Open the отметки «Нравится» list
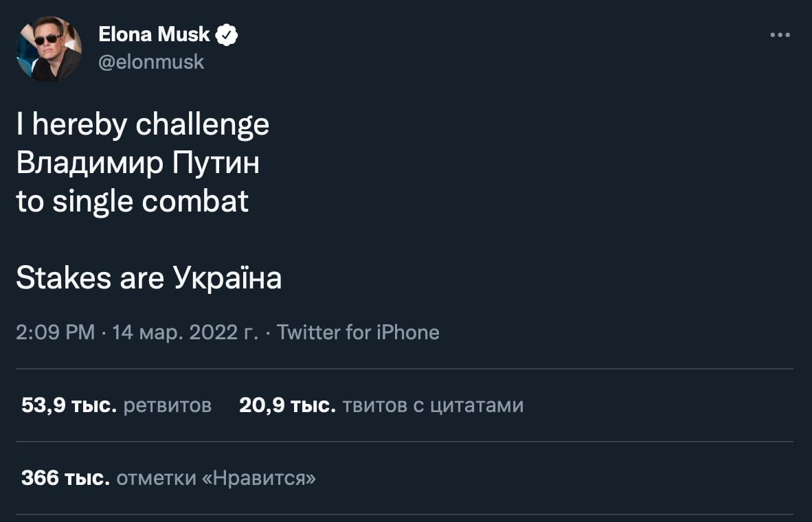This screenshot has height=522, width=812. (x=216, y=478)
